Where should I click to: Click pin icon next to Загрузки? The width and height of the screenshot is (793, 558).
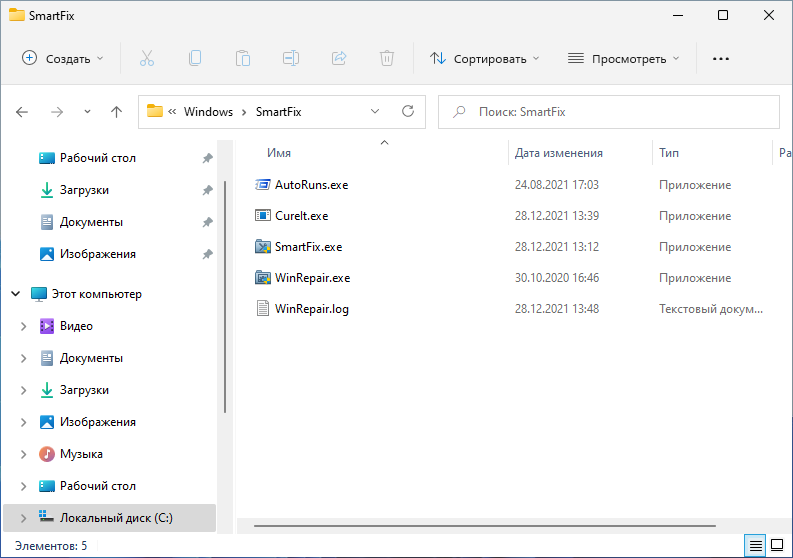(207, 190)
